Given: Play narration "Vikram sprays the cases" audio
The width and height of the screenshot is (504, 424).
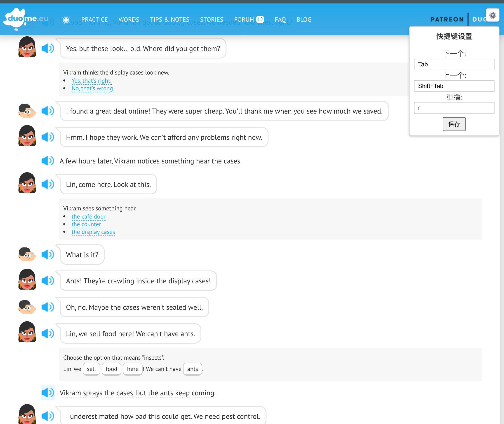Looking at the screenshot, I should (x=48, y=393).
